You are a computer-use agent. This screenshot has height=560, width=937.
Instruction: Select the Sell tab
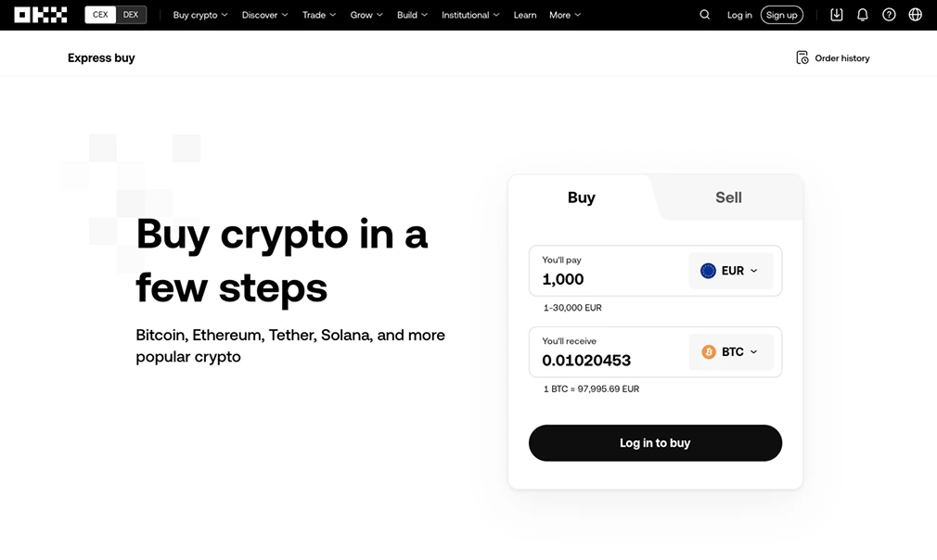728,197
